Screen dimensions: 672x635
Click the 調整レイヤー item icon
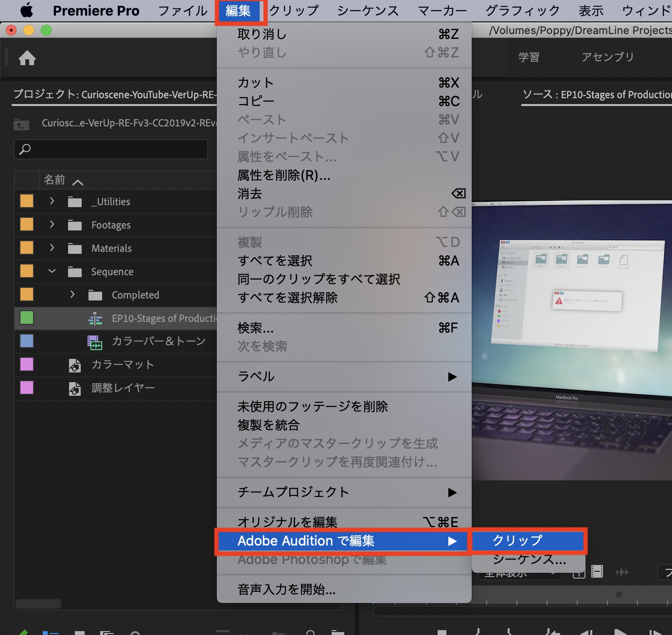tap(75, 388)
